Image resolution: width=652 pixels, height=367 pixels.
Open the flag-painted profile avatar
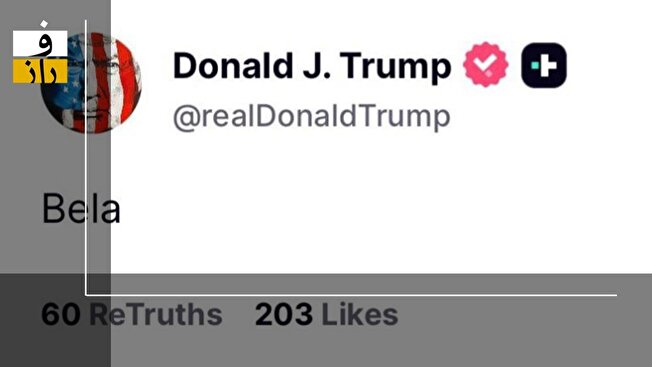pyautogui.click(x=91, y=82)
